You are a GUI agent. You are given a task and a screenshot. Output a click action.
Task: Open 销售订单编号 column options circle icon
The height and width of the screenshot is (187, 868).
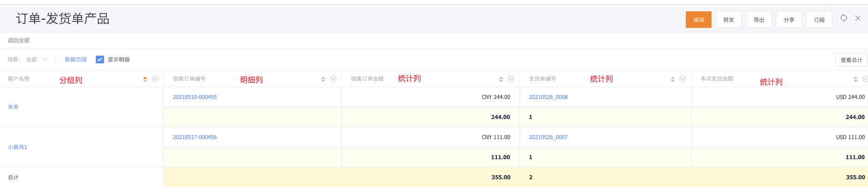click(333, 79)
